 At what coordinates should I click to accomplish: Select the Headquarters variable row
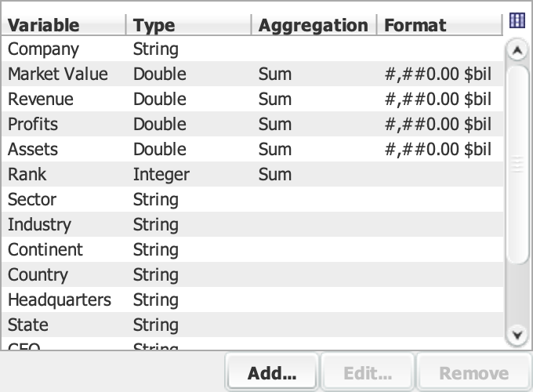(x=60, y=300)
